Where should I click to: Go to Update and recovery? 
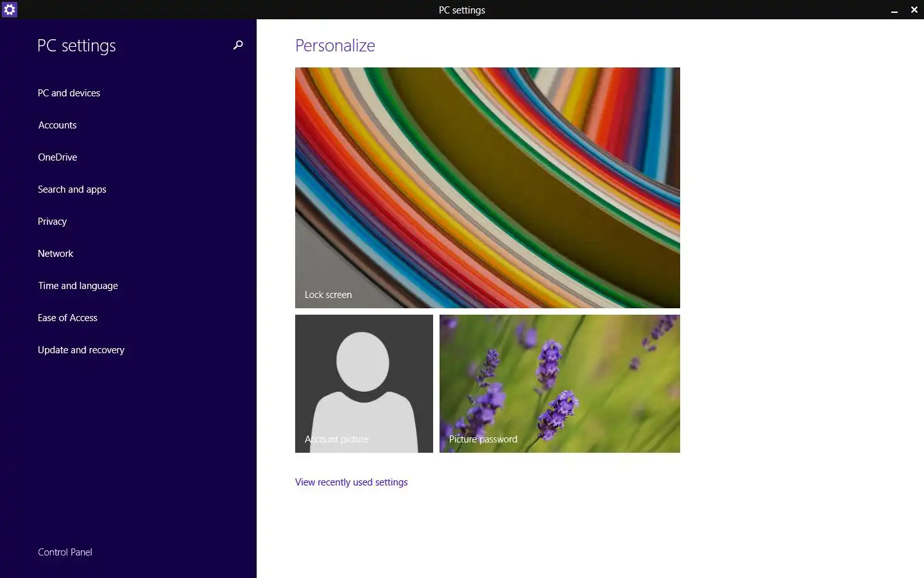coord(81,350)
